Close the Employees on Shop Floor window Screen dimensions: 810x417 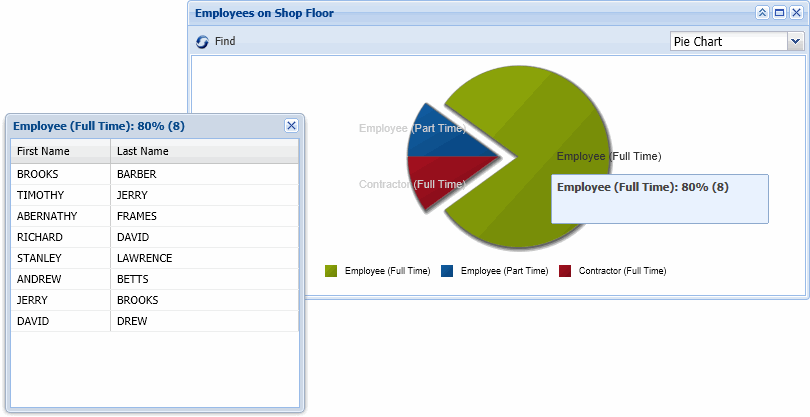794,13
